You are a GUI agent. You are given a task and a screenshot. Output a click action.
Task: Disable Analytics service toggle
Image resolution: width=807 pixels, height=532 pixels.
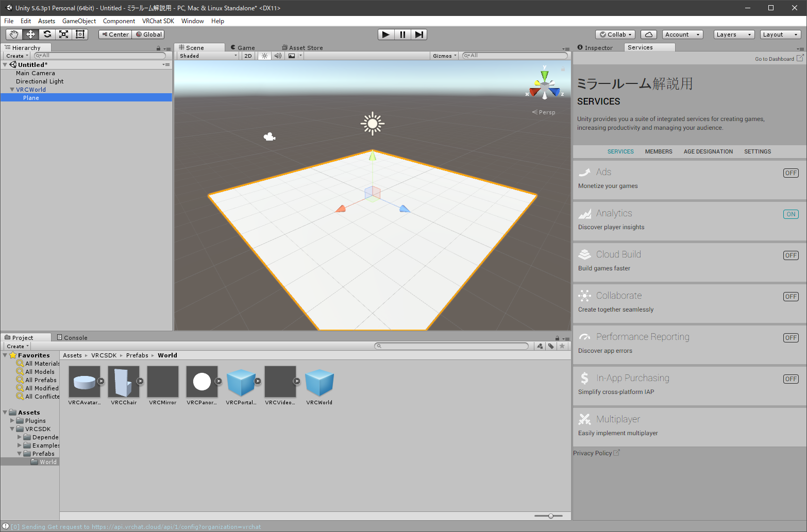(x=791, y=214)
